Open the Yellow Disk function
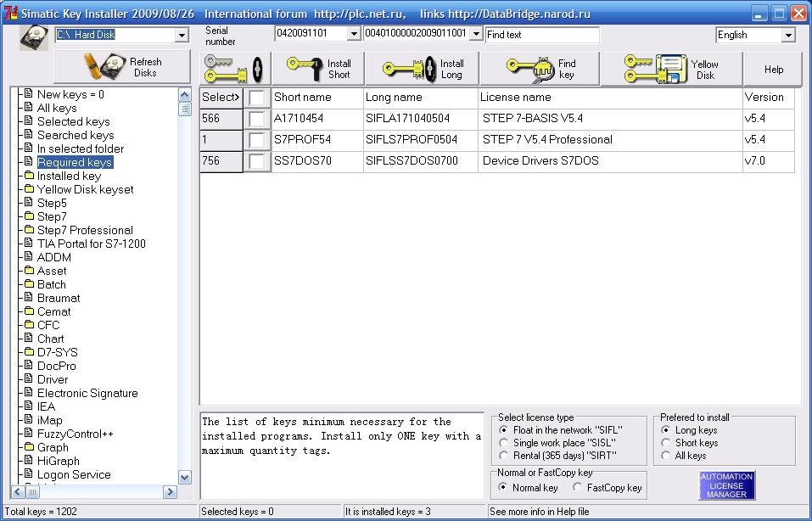Screen dimensions: 812x521 coord(672,69)
